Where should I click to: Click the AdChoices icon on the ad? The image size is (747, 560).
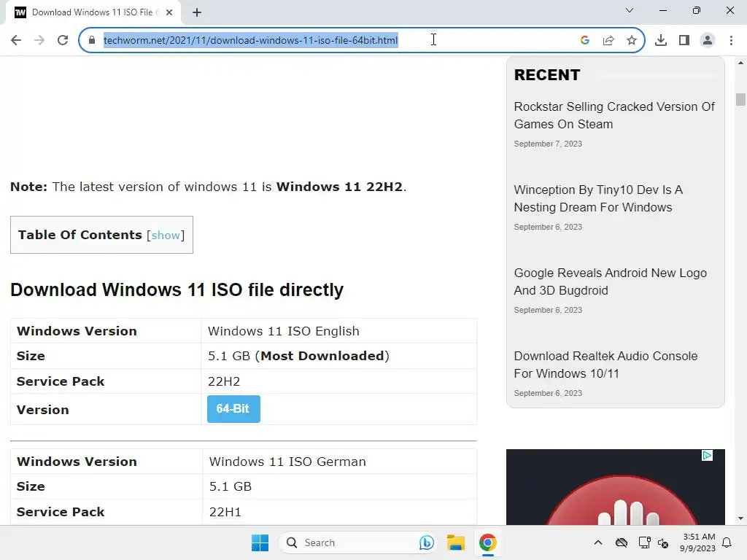tap(708, 456)
